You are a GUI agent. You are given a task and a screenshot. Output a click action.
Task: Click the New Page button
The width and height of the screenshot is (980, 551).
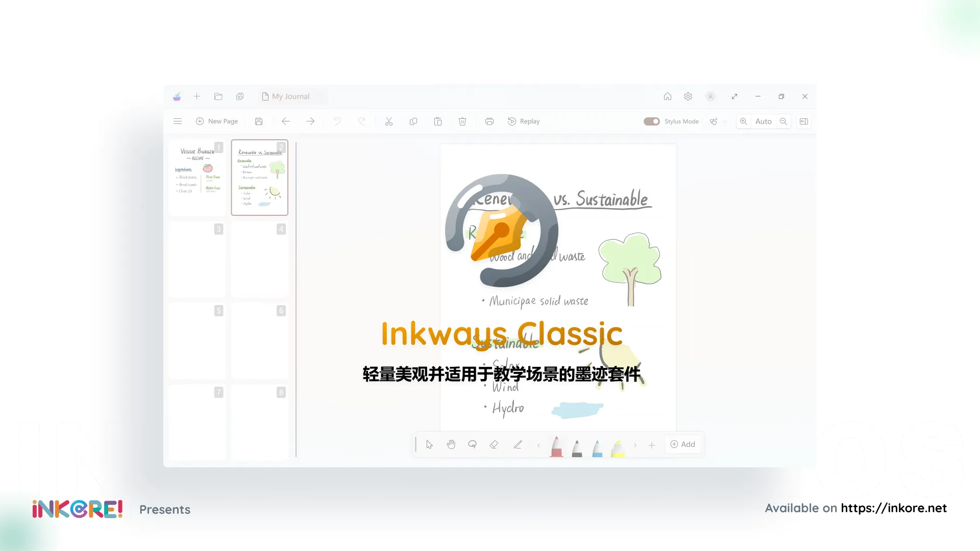(217, 121)
